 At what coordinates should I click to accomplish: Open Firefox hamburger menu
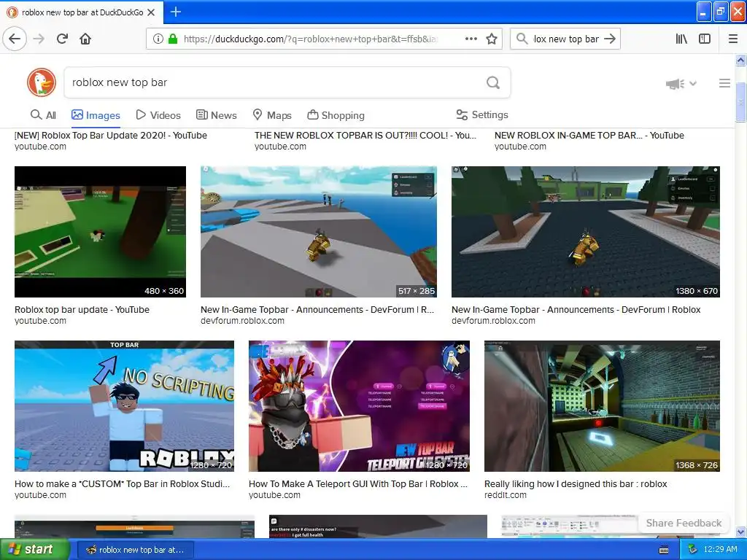[733, 39]
